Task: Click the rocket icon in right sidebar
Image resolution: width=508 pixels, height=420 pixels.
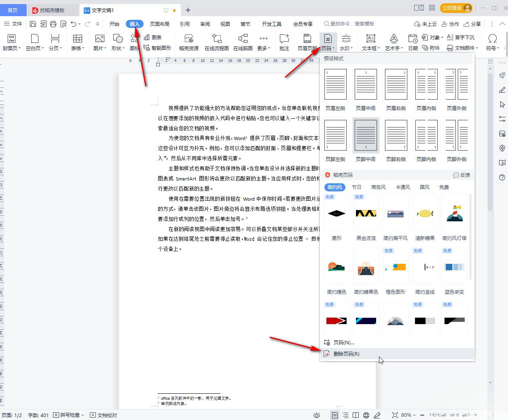Action: (x=502, y=75)
